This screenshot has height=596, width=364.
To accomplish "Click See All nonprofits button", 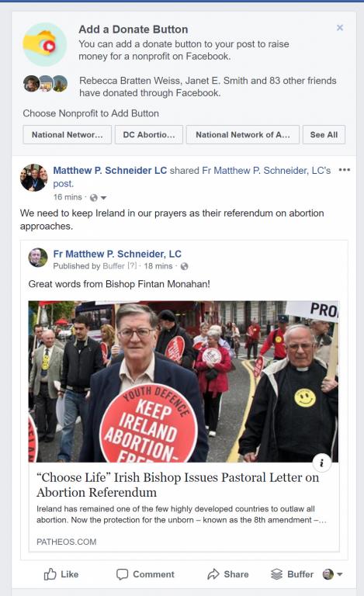I will point(324,134).
